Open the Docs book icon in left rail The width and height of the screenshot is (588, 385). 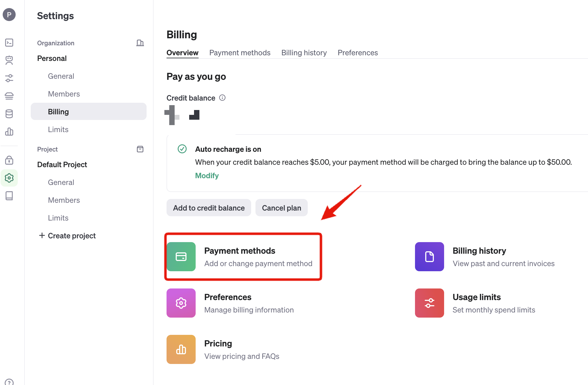(9, 196)
